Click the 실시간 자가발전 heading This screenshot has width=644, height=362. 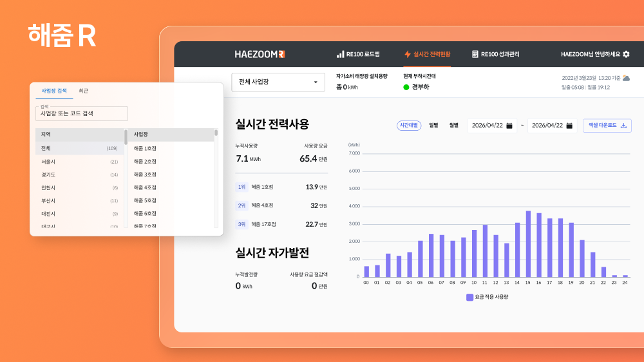pyautogui.click(x=272, y=253)
